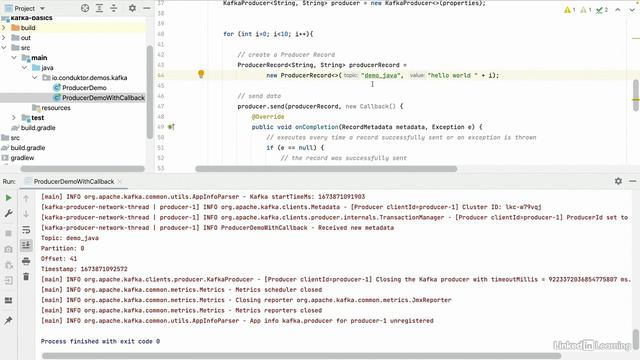Click "Process finished with exit code 0"
This screenshot has height=360, width=640.
coord(100,341)
